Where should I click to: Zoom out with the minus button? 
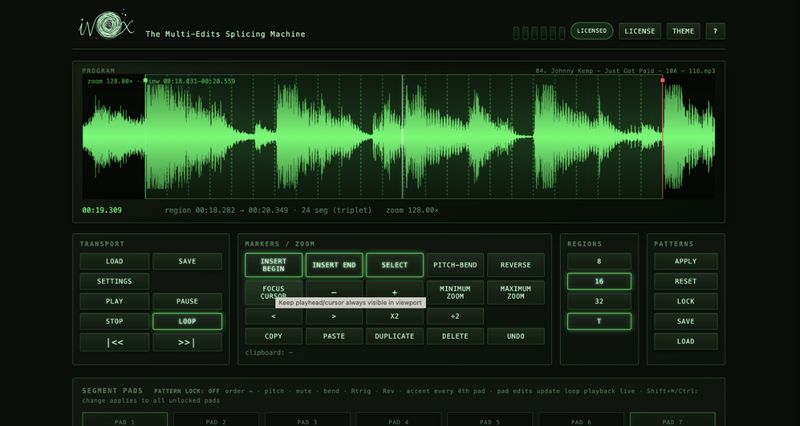coord(334,292)
